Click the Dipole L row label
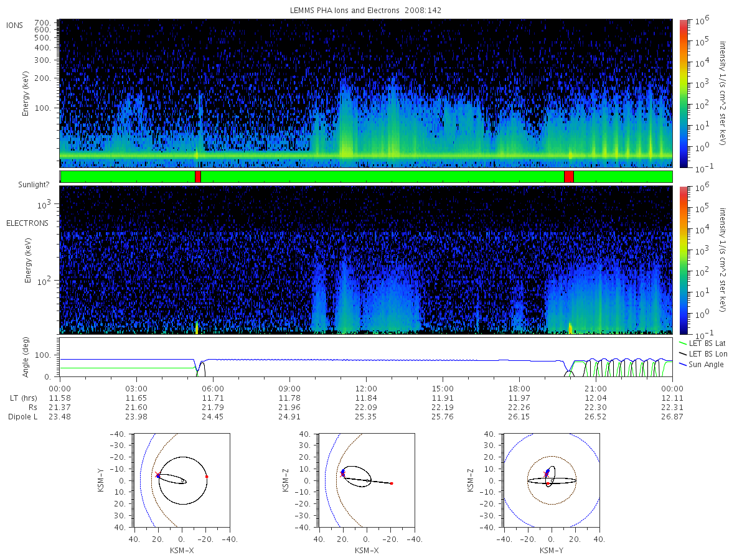The height and width of the screenshot is (560, 747). pyautogui.click(x=22, y=416)
